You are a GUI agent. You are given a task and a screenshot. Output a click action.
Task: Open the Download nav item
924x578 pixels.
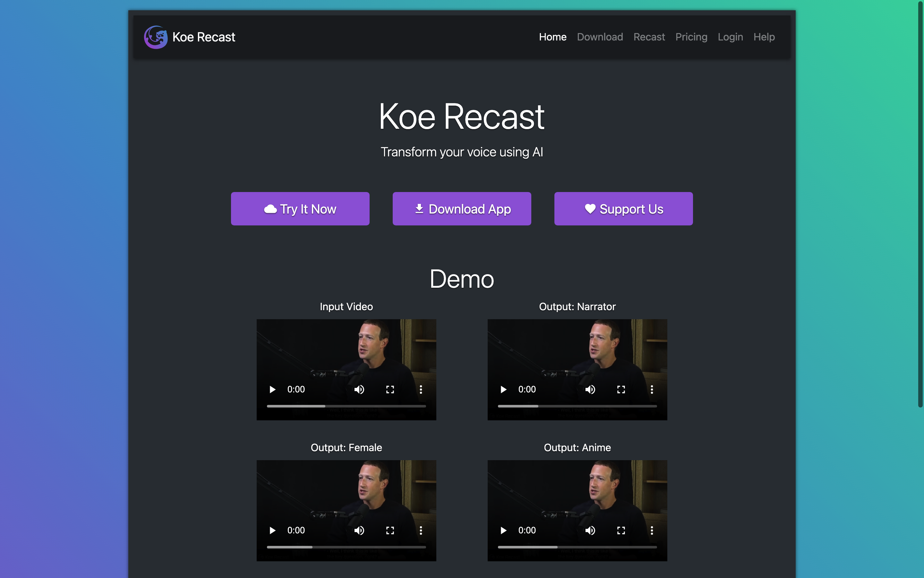(x=600, y=37)
